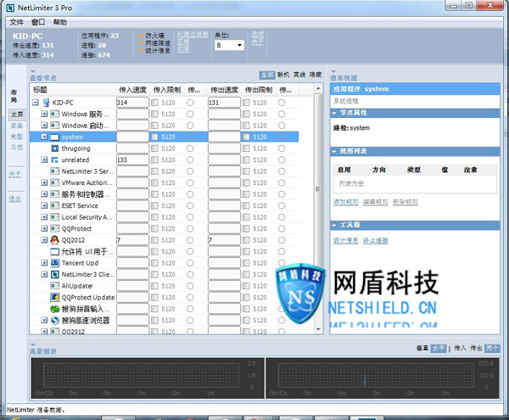Click the QQProtect Update icon

[55, 297]
